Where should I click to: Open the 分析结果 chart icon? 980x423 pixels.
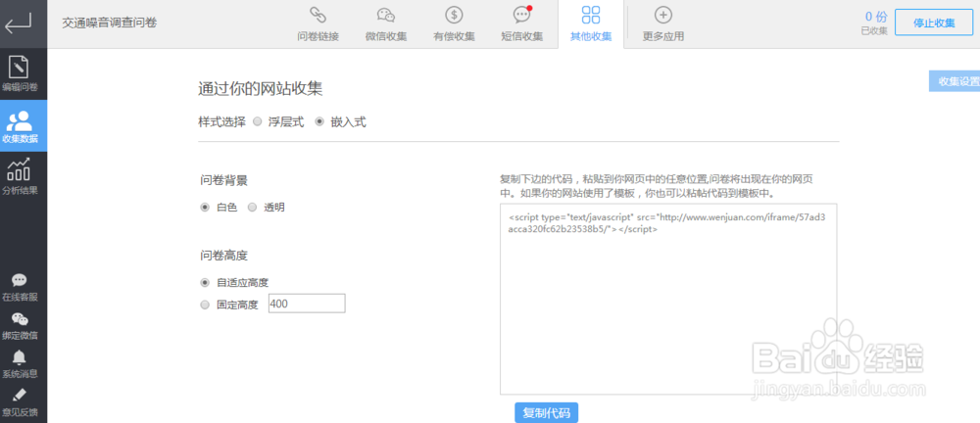click(20, 169)
